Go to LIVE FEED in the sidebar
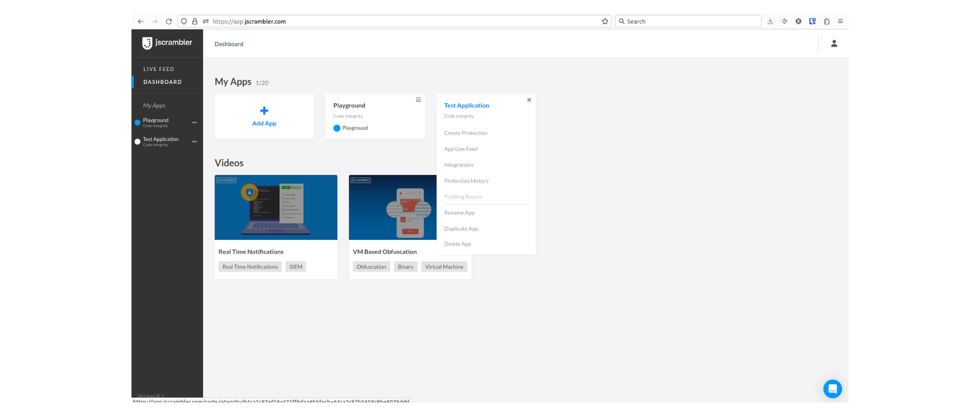 (x=159, y=69)
